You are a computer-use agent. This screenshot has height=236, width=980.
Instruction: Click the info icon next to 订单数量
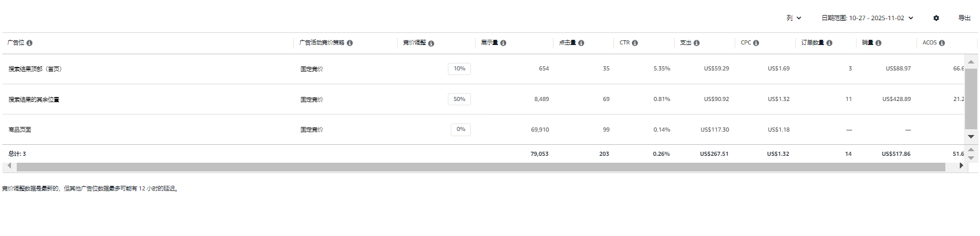pyautogui.click(x=829, y=43)
